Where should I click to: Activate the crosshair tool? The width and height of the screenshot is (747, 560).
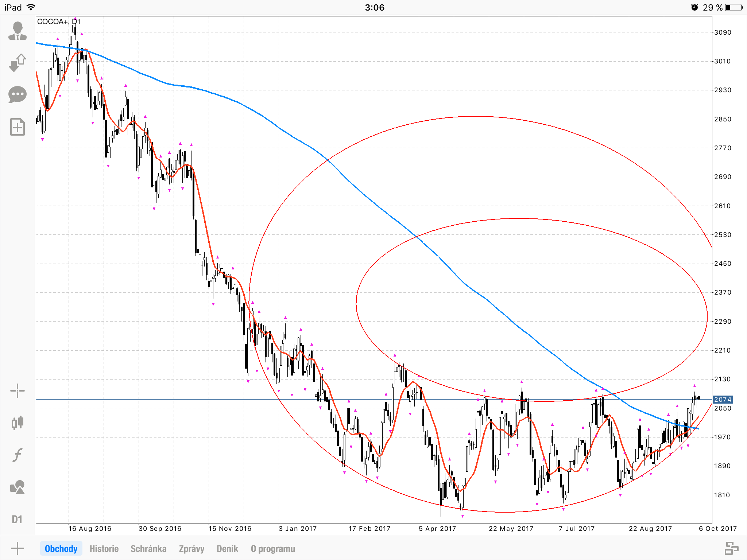[x=18, y=391]
